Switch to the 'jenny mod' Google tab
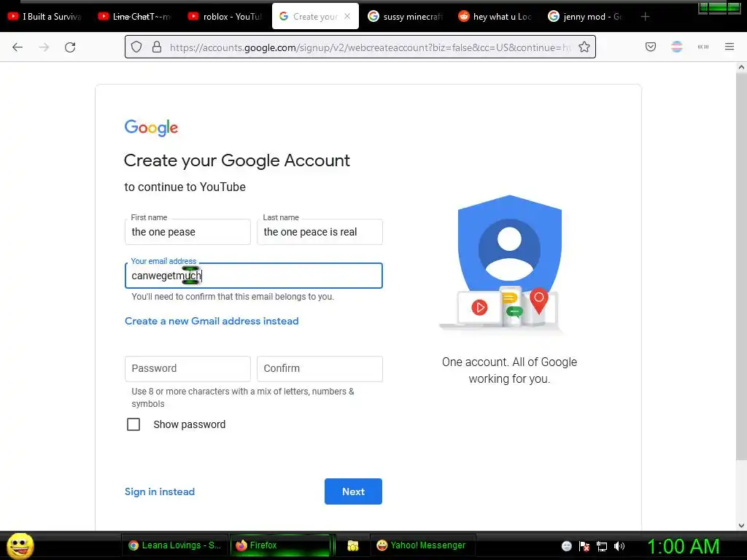The height and width of the screenshot is (560, 747). (586, 17)
